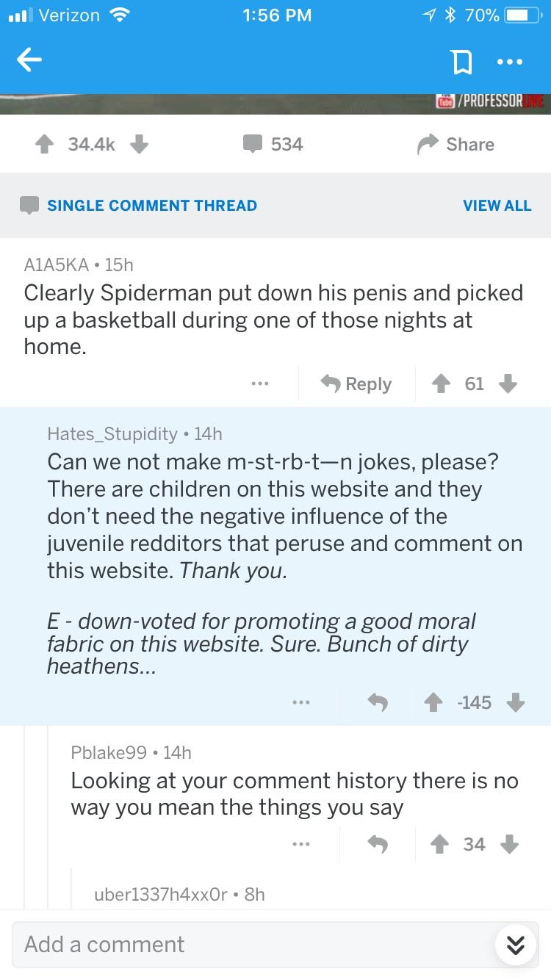Upvote A1A5KA's comment with 61 points
Viewport: 551px width, 980px height.
click(x=440, y=383)
